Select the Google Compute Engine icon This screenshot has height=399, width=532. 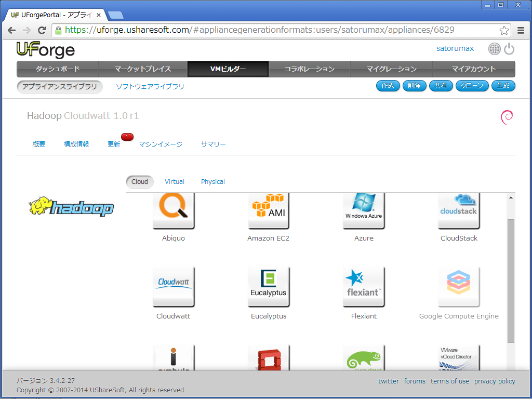point(459,287)
